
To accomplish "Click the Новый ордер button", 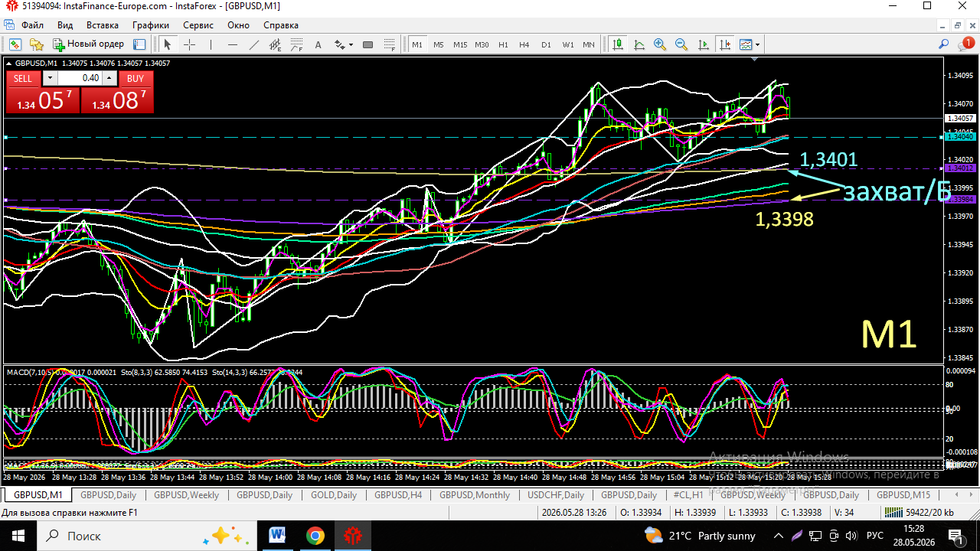I will (89, 44).
